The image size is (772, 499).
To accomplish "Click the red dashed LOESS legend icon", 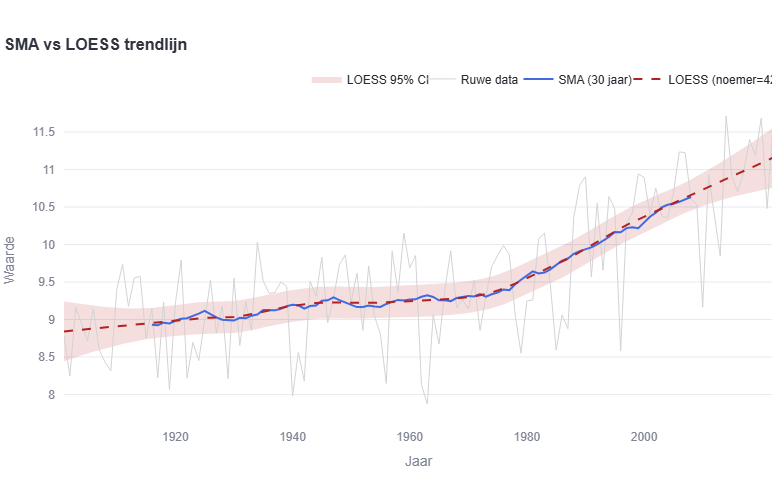I will [652, 80].
